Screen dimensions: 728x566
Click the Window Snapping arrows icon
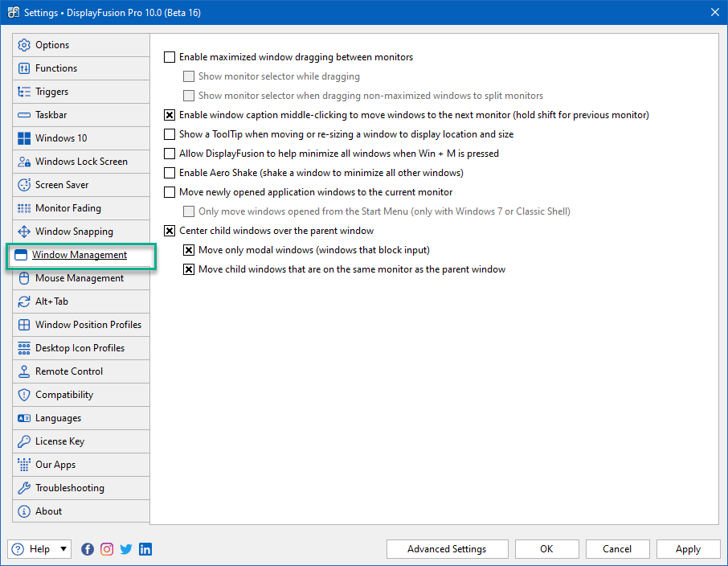pyautogui.click(x=24, y=232)
